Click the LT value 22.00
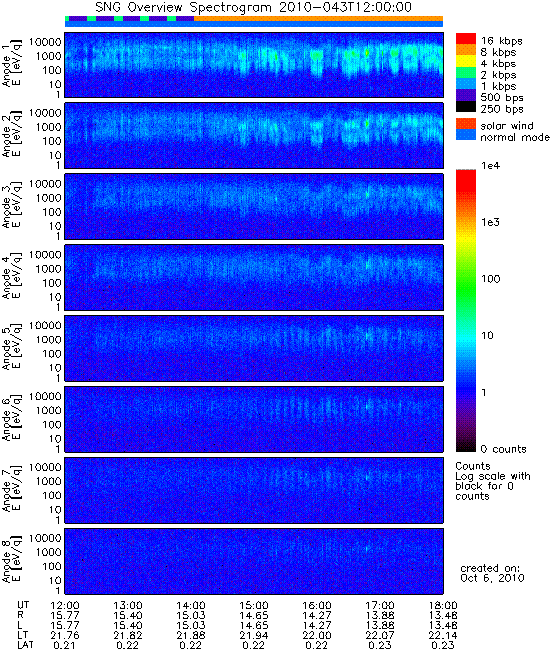The width and height of the screenshot is (552, 651). (x=317, y=635)
